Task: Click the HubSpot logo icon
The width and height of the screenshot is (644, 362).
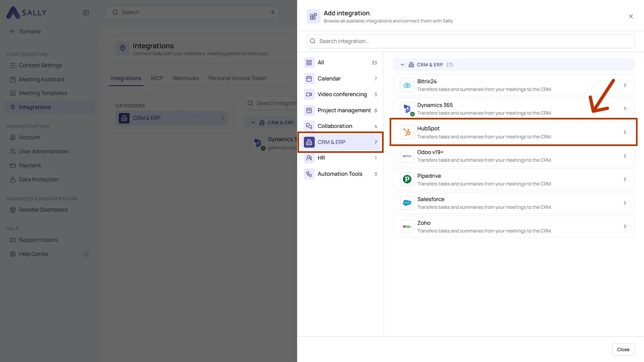Action: point(407,132)
